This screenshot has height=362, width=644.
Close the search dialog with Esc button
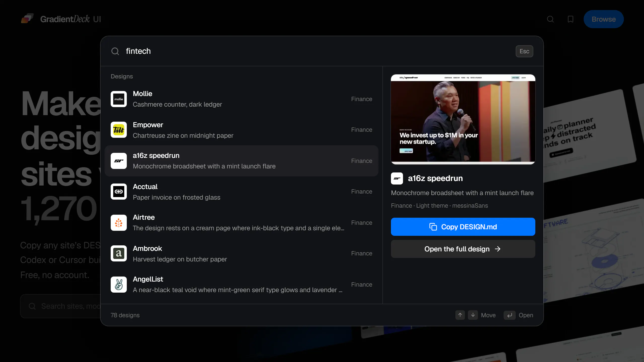click(x=524, y=51)
